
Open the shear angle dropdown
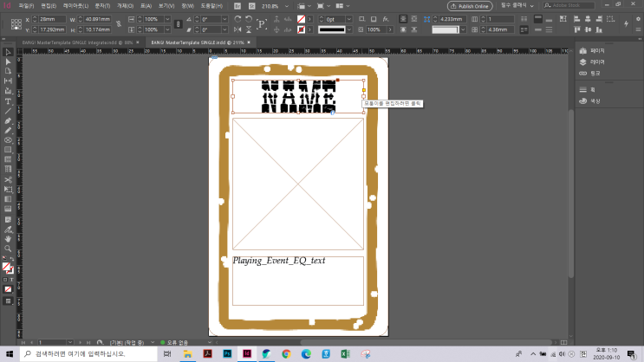[224, 29]
